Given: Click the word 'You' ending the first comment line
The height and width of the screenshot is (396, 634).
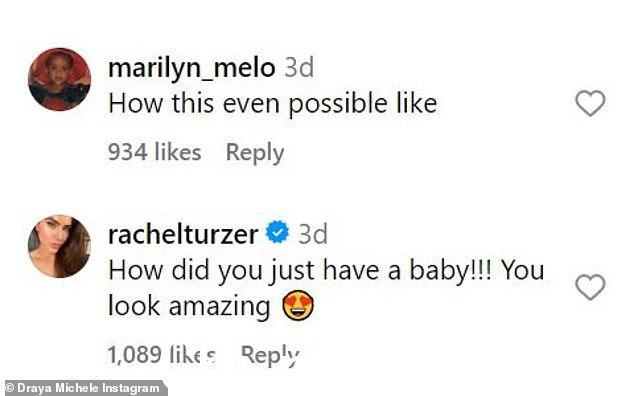Looking at the screenshot, I should (x=522, y=270).
